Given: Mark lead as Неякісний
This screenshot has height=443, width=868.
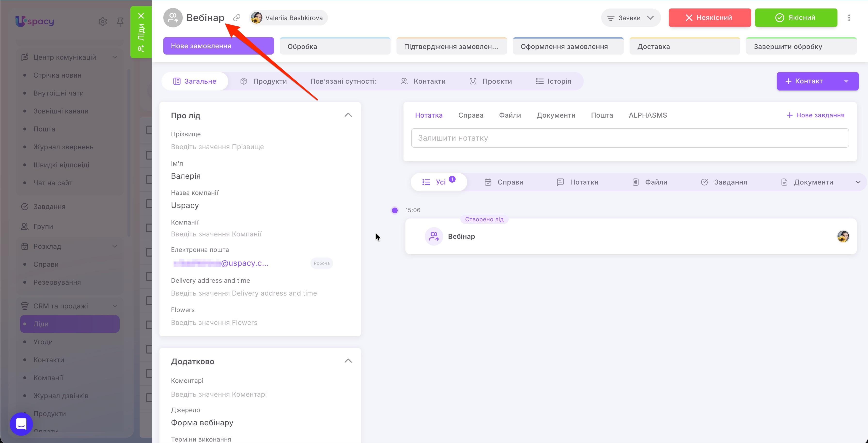Looking at the screenshot, I should tap(710, 17).
